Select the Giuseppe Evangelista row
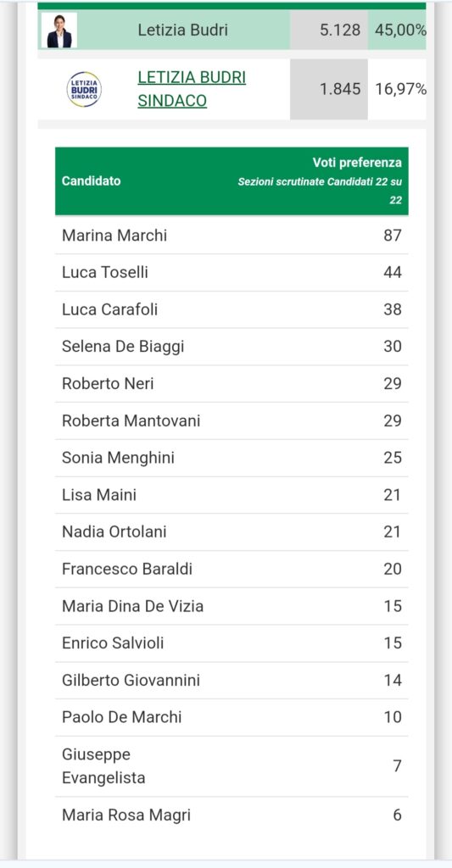The width and height of the screenshot is (452, 868). pos(232,766)
